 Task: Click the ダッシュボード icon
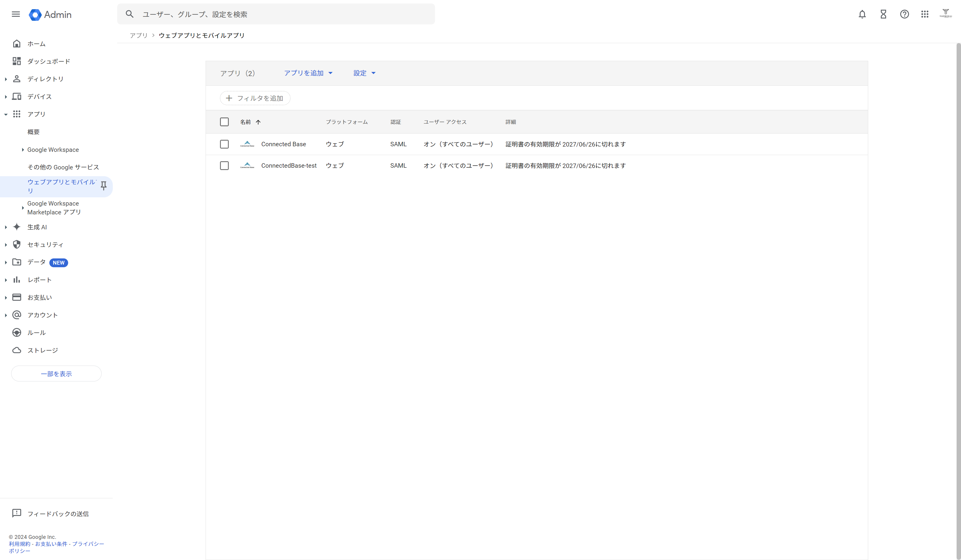pyautogui.click(x=16, y=61)
